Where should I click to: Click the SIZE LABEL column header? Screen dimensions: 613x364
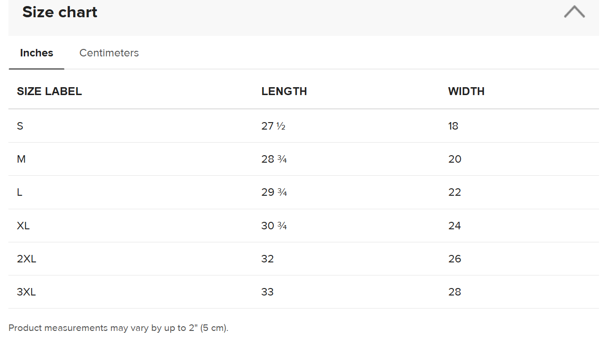[49, 91]
